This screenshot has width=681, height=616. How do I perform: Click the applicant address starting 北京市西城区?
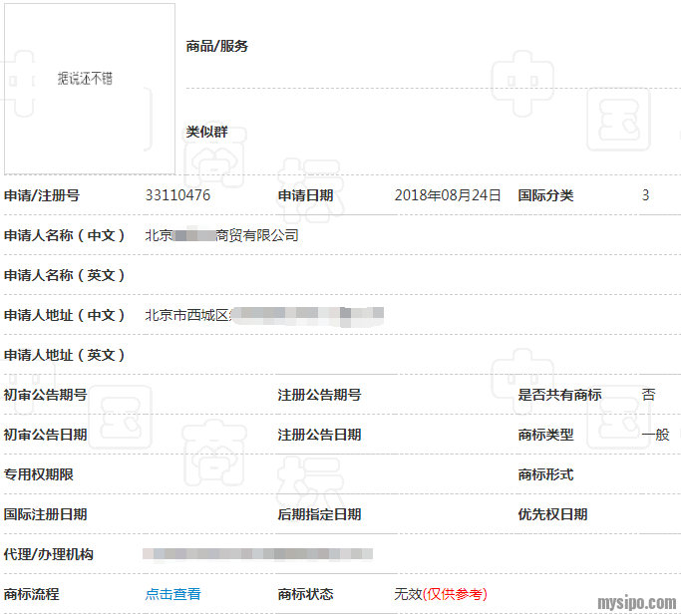pos(264,315)
